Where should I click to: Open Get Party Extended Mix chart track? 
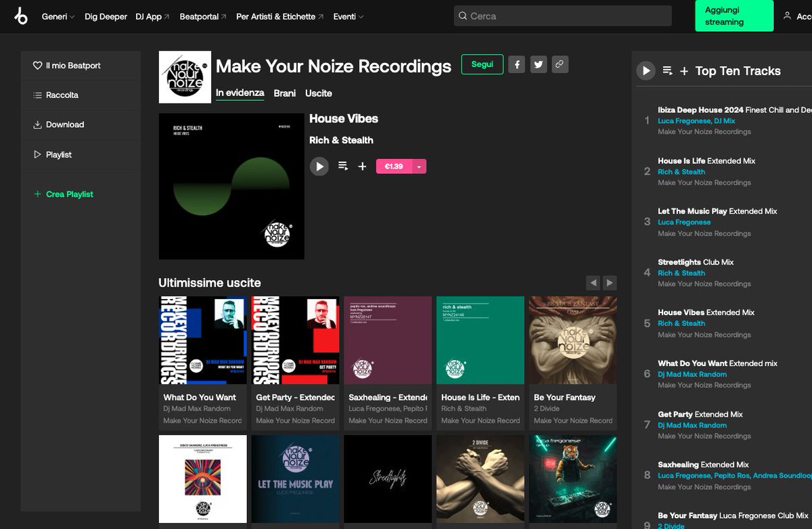point(700,414)
